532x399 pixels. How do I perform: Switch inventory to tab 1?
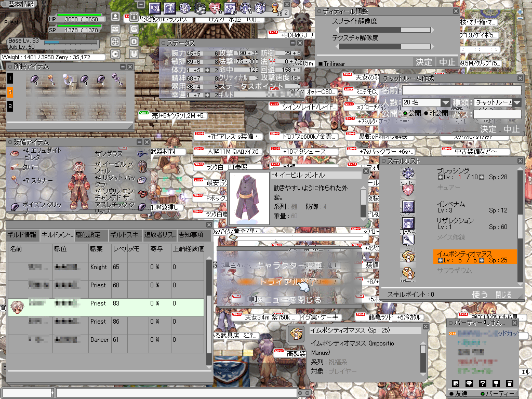click(x=10, y=78)
